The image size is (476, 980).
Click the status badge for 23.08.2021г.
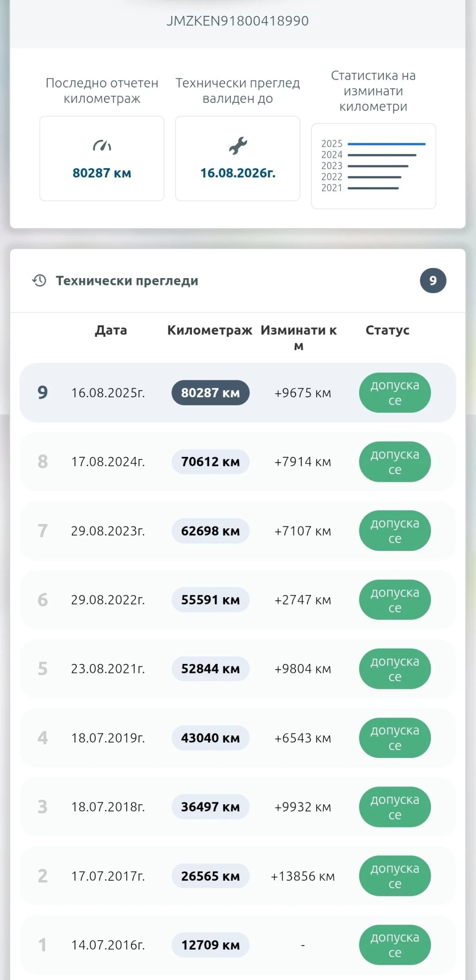coord(394,669)
